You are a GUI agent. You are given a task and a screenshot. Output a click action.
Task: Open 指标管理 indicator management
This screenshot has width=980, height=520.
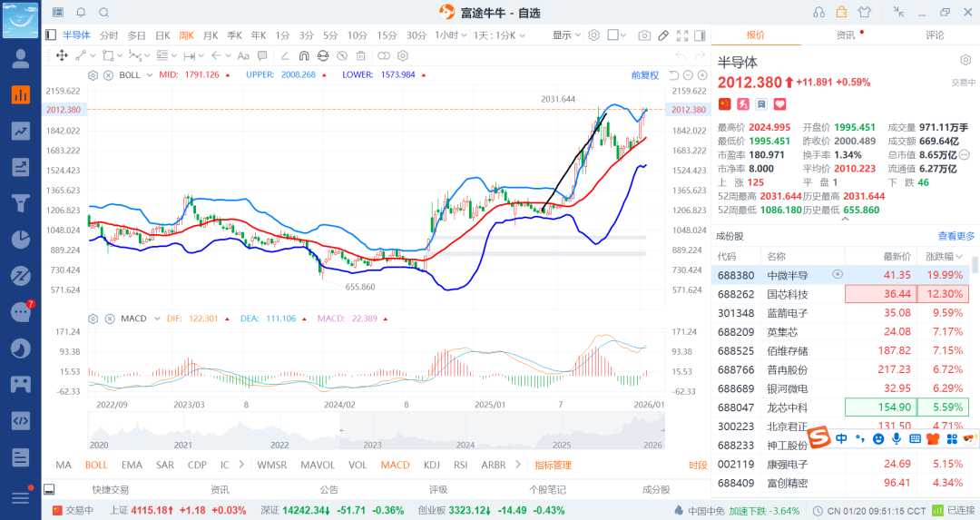[553, 465]
